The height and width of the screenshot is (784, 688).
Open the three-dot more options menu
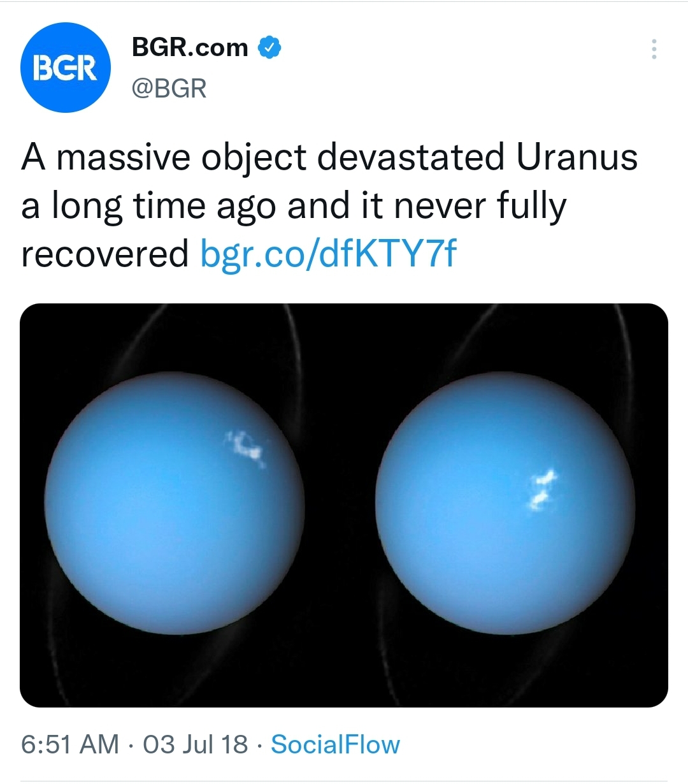pyautogui.click(x=654, y=49)
